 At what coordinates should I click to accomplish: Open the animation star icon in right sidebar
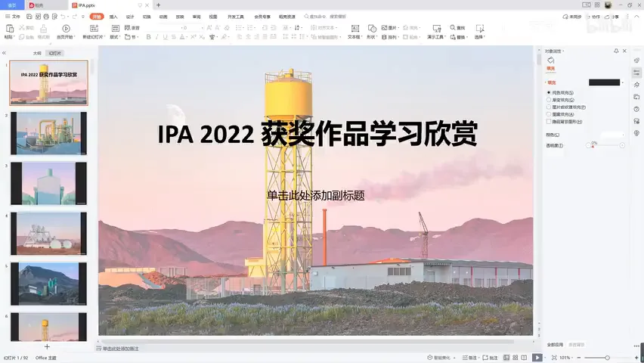pos(636,85)
